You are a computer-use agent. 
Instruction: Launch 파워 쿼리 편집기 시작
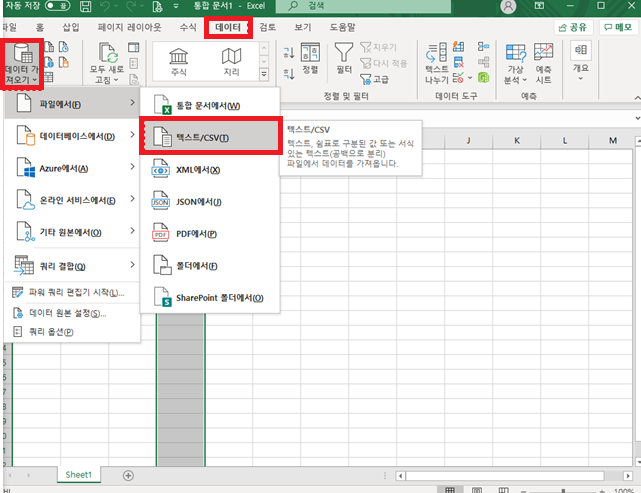pyautogui.click(x=72, y=292)
